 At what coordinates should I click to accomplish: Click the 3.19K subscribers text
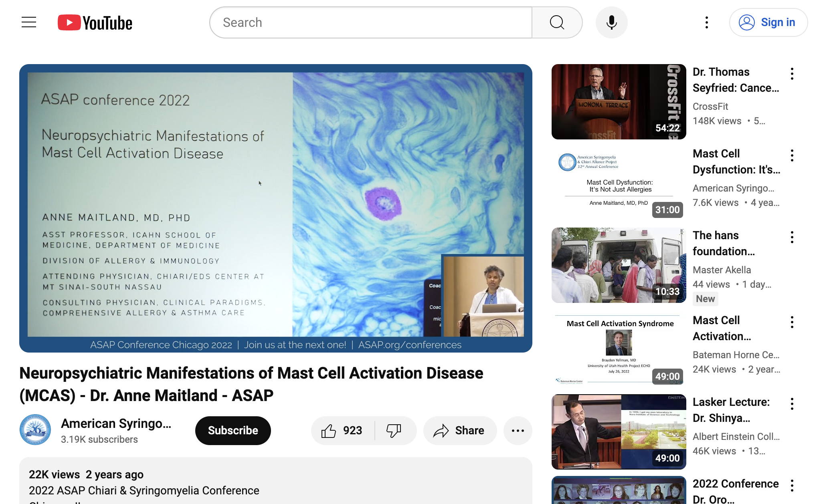click(x=99, y=439)
